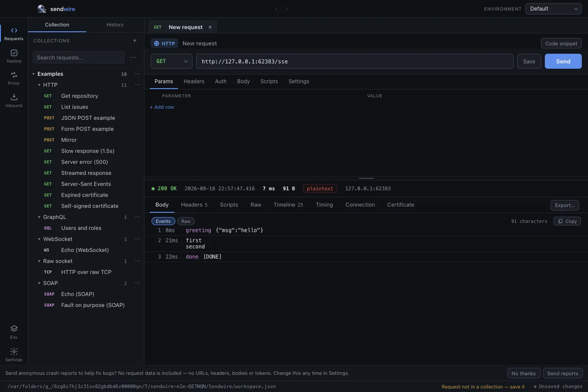Switch to the History tab
The height and width of the screenshot is (392, 588).
pyautogui.click(x=115, y=25)
